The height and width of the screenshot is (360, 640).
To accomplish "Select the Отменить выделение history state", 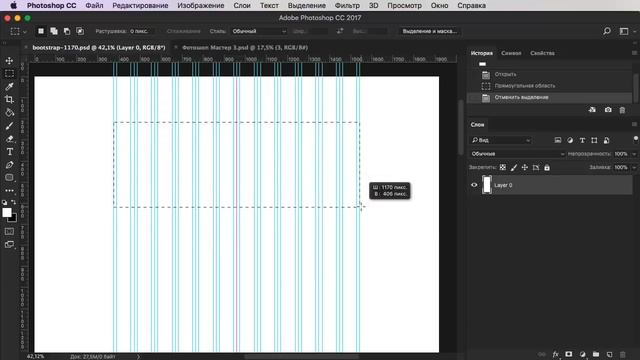I will (x=549, y=97).
